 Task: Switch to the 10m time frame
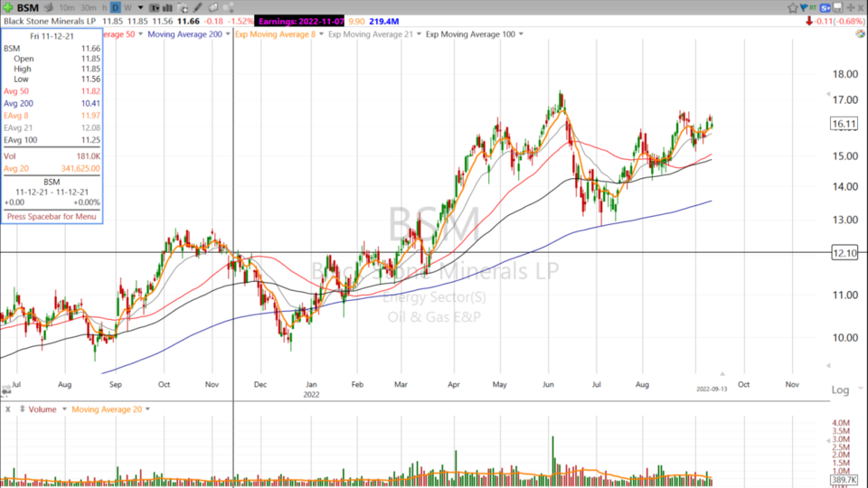66,8
